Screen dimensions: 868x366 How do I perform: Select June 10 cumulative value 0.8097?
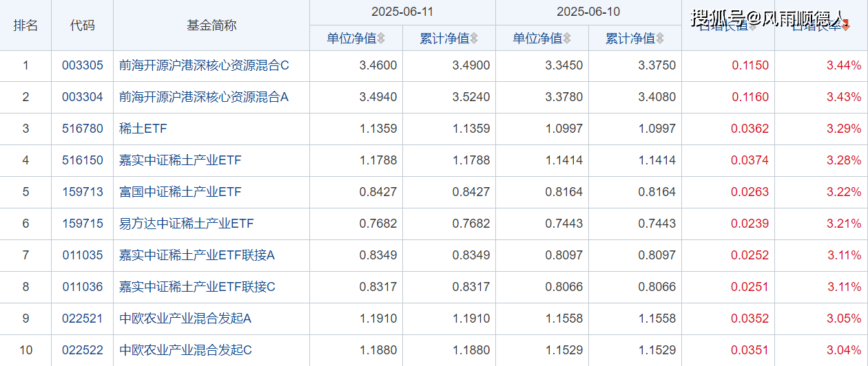[x=657, y=256]
